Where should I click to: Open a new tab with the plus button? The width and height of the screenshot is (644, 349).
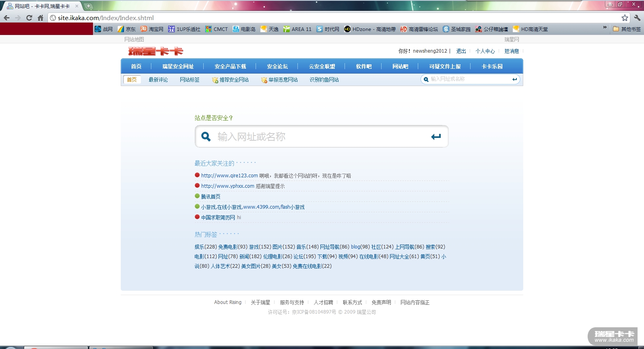click(x=89, y=6)
